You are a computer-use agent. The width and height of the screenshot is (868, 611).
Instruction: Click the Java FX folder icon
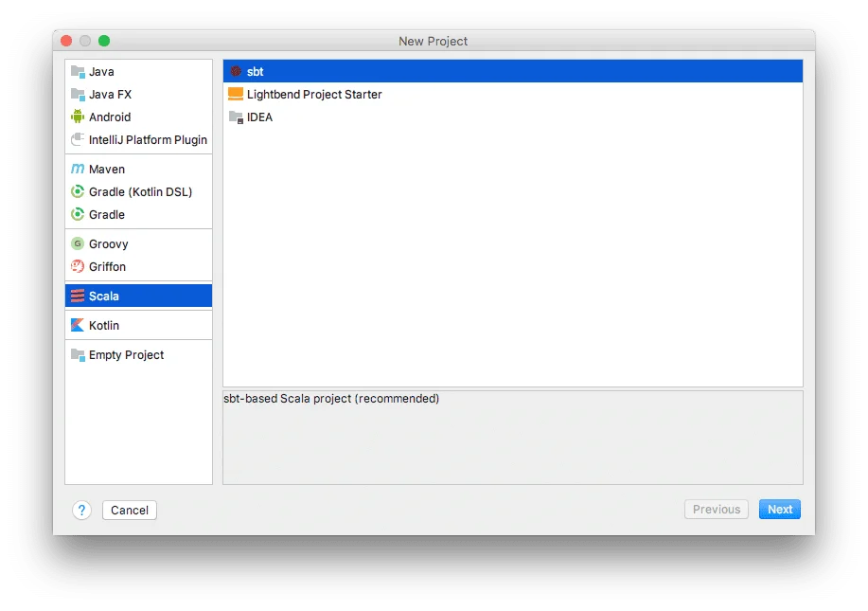point(78,94)
